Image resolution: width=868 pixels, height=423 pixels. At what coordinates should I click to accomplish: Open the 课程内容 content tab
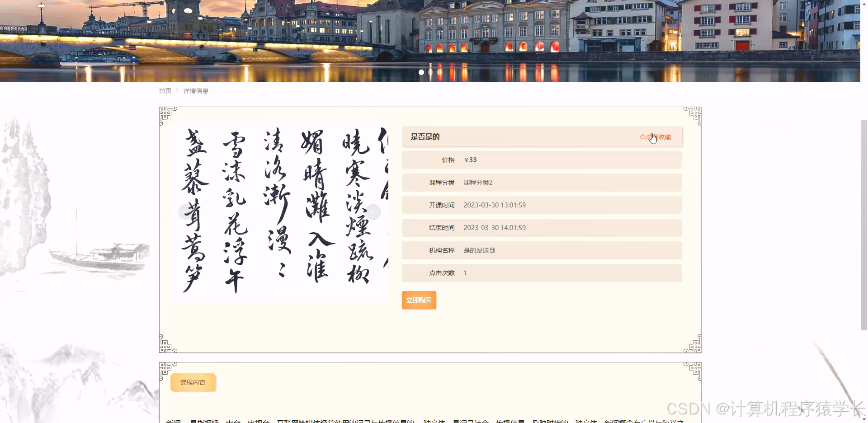[193, 382]
